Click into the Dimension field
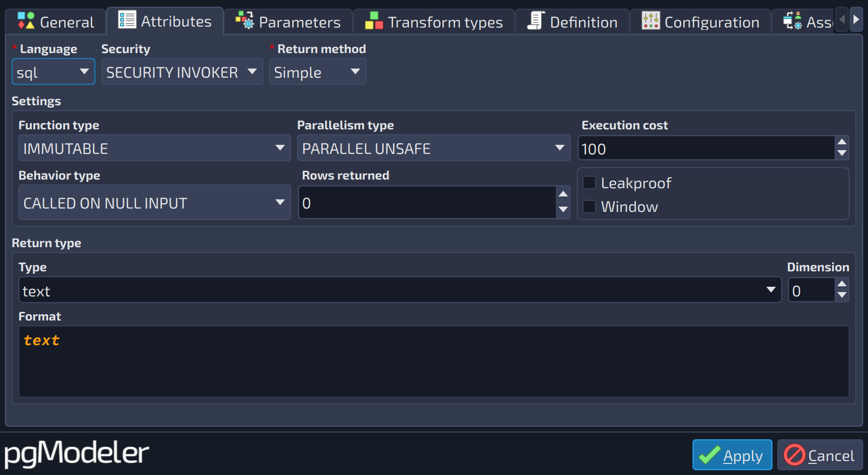Viewport: 868px width, 475px height. click(x=812, y=290)
